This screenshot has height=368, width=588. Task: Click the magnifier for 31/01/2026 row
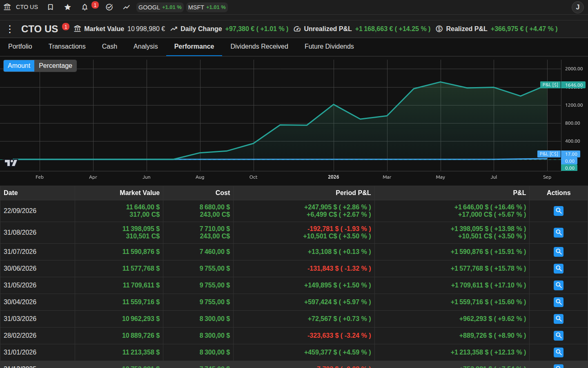tap(559, 352)
